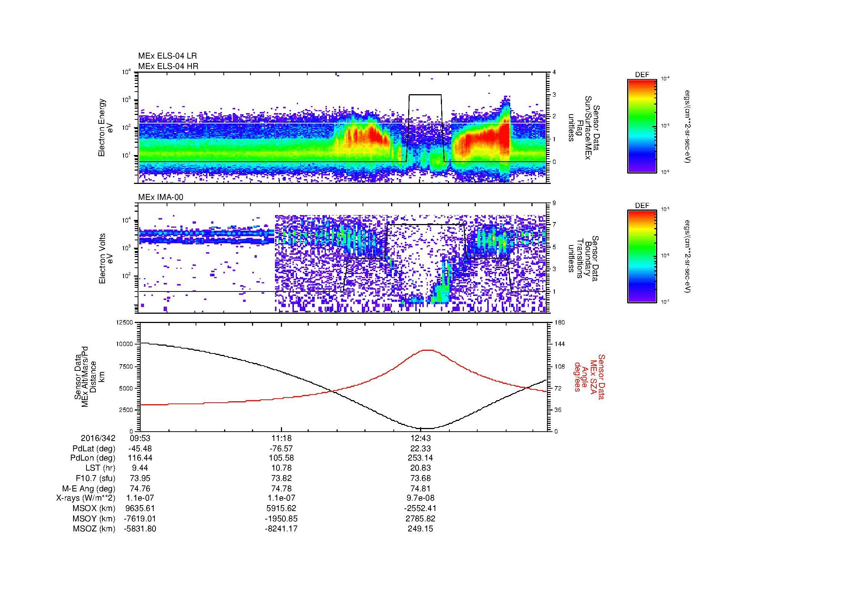Image resolution: width=868 pixels, height=613 pixels.
Task: Click the MSOY value '2785.82'
Action: click(x=420, y=518)
